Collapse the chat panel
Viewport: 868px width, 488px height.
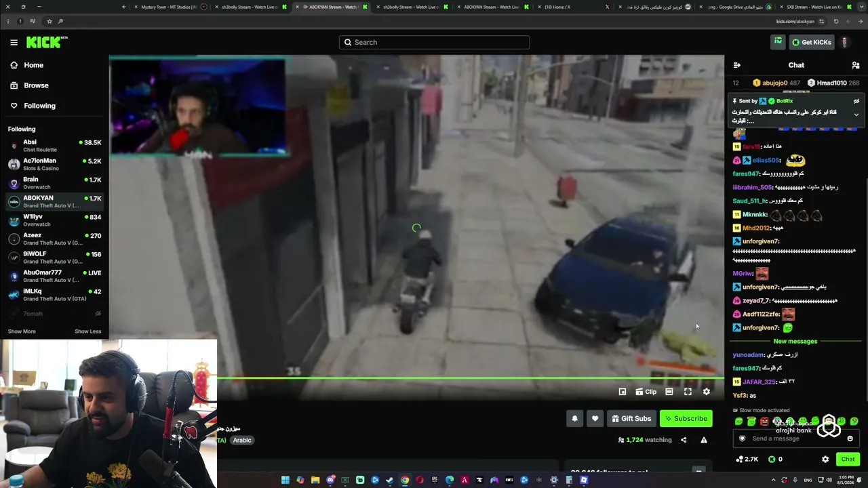pos(737,66)
